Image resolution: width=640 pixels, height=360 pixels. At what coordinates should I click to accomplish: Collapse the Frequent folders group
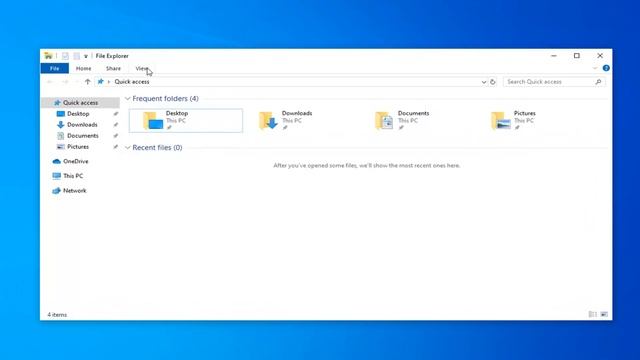pos(127,99)
